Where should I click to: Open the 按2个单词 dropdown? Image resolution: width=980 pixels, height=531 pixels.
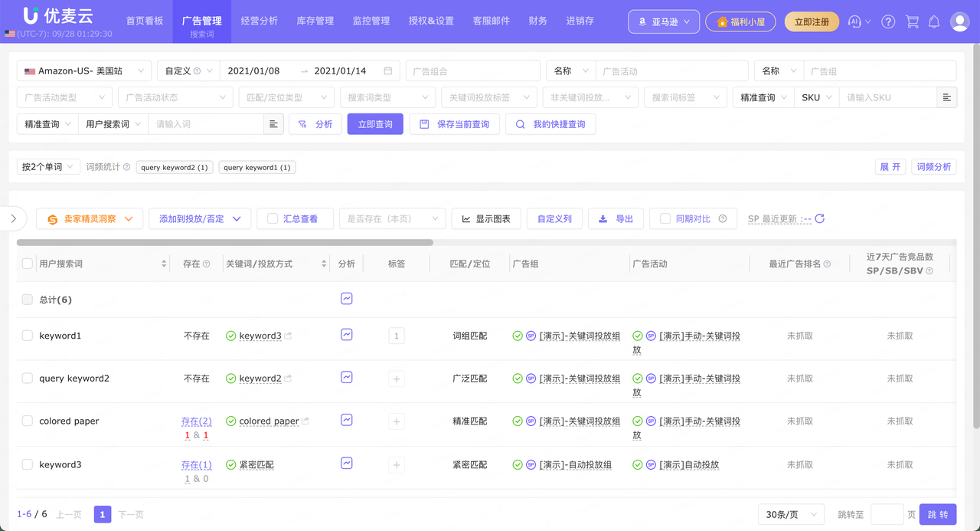click(x=48, y=167)
